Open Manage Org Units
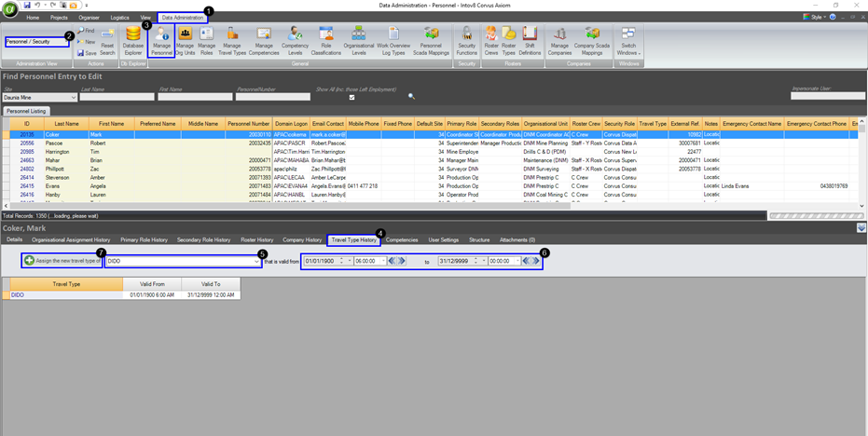 point(185,41)
